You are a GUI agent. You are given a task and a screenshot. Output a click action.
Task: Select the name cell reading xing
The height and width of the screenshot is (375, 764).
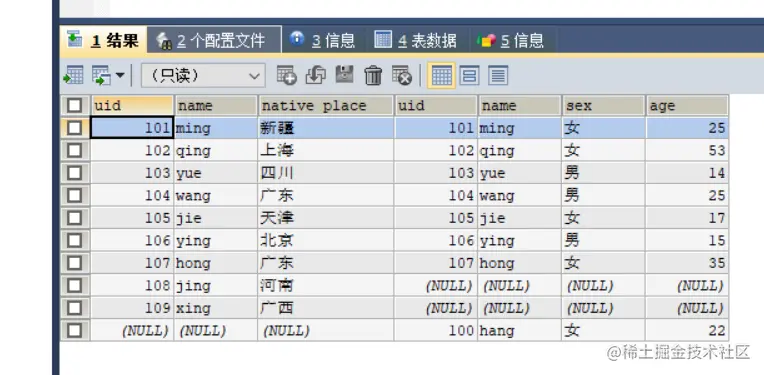tap(216, 308)
